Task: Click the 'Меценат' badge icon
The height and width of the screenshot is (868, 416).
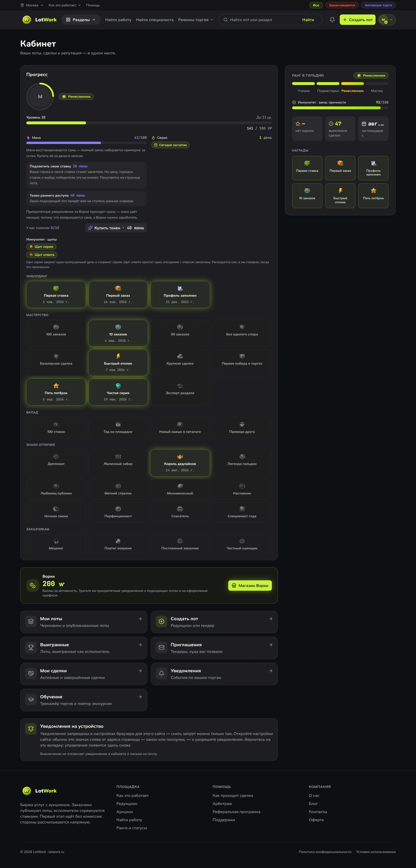Action: pos(56,541)
